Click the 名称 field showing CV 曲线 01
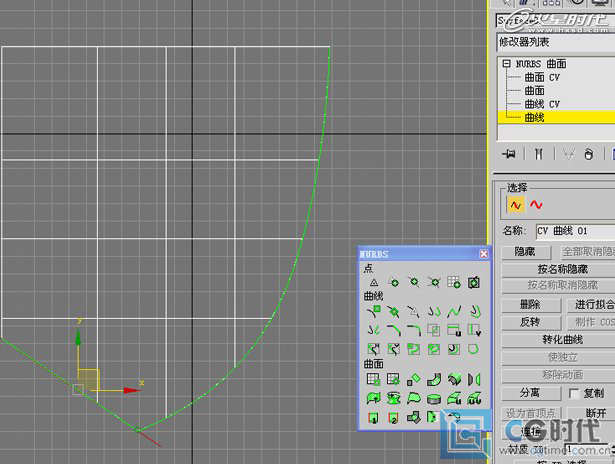 pyautogui.click(x=575, y=231)
